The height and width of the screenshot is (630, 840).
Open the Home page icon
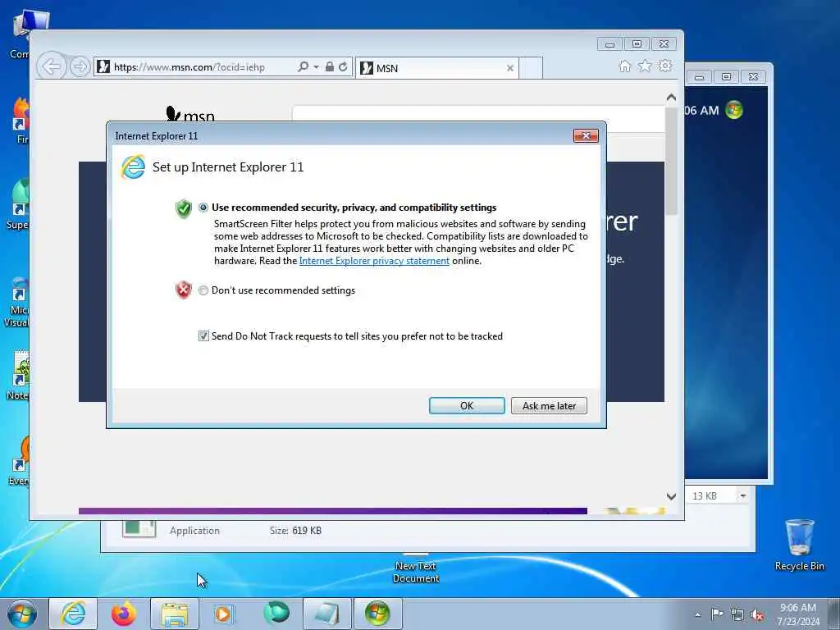[624, 66]
